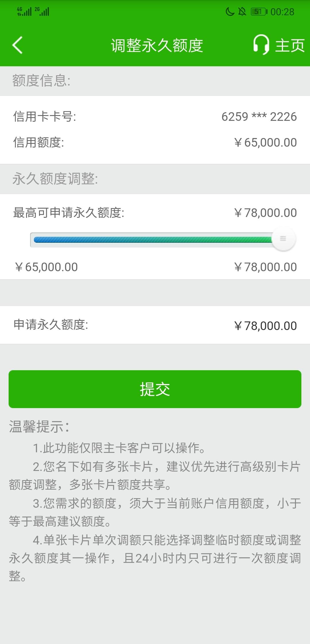The width and height of the screenshot is (310, 644).
Task: Go to 主页 home page
Action: pyautogui.click(x=290, y=46)
